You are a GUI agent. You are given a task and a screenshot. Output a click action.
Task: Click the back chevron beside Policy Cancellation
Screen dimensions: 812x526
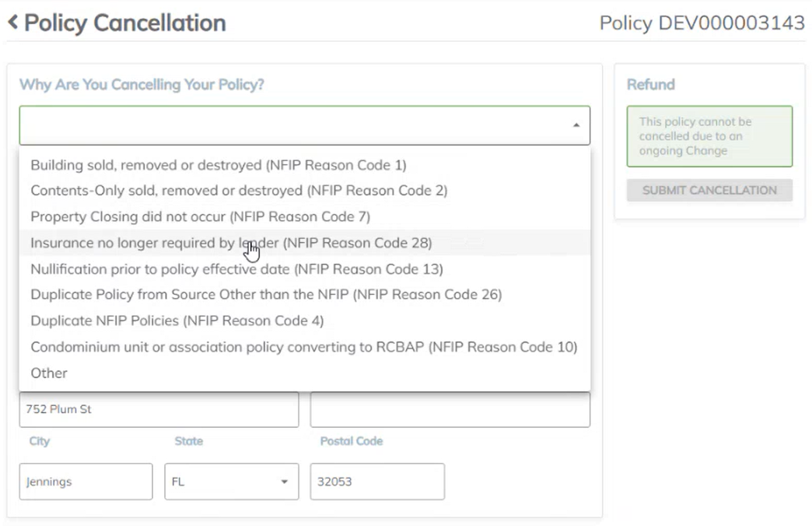pos(12,23)
